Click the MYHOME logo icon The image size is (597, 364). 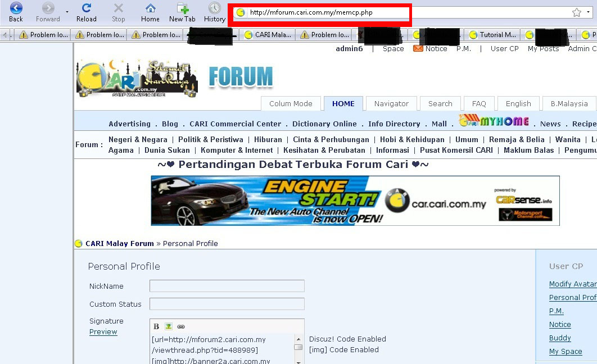click(x=494, y=121)
